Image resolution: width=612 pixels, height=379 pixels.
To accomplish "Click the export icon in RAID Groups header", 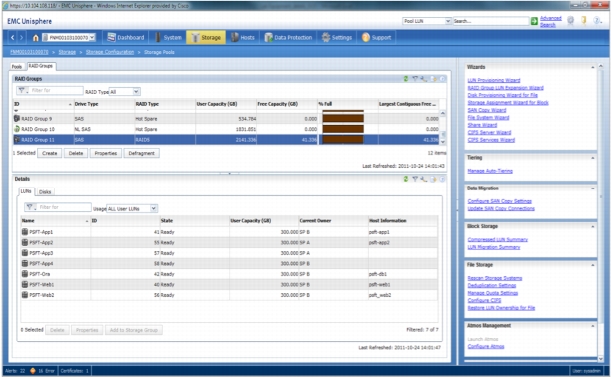I will coord(433,79).
